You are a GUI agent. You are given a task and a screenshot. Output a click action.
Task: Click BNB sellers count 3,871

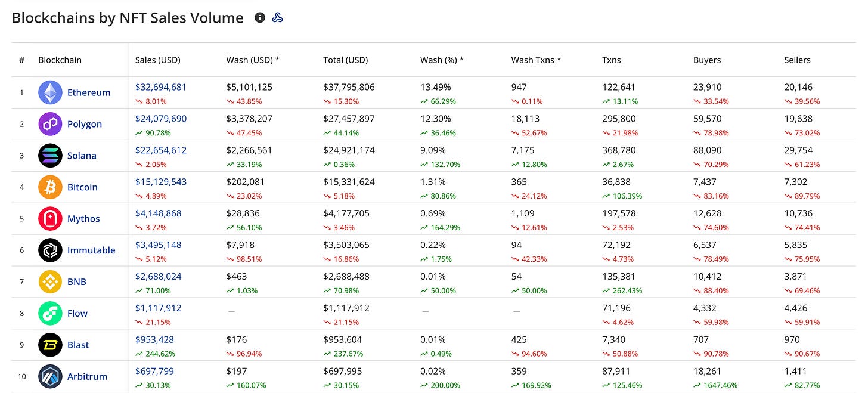(x=796, y=277)
